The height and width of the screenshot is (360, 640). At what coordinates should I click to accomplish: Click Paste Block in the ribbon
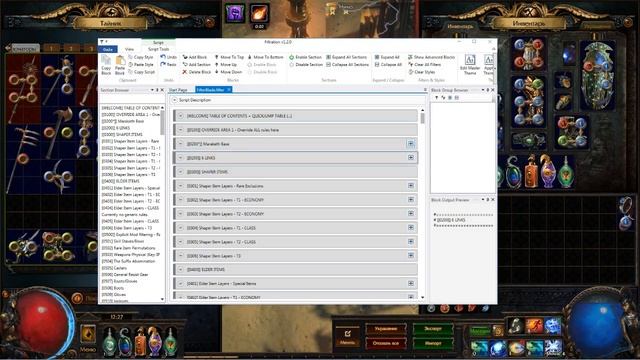click(120, 65)
